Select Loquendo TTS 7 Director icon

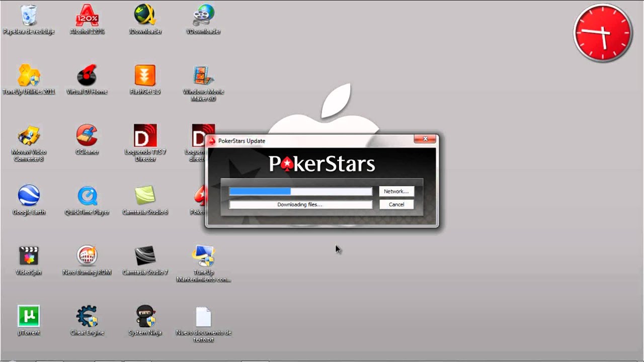145,136
